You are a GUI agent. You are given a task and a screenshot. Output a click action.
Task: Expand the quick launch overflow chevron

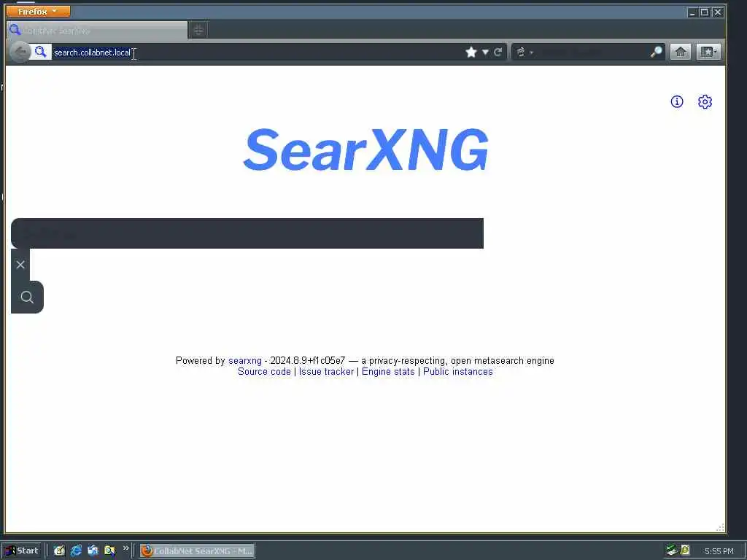pos(125,548)
